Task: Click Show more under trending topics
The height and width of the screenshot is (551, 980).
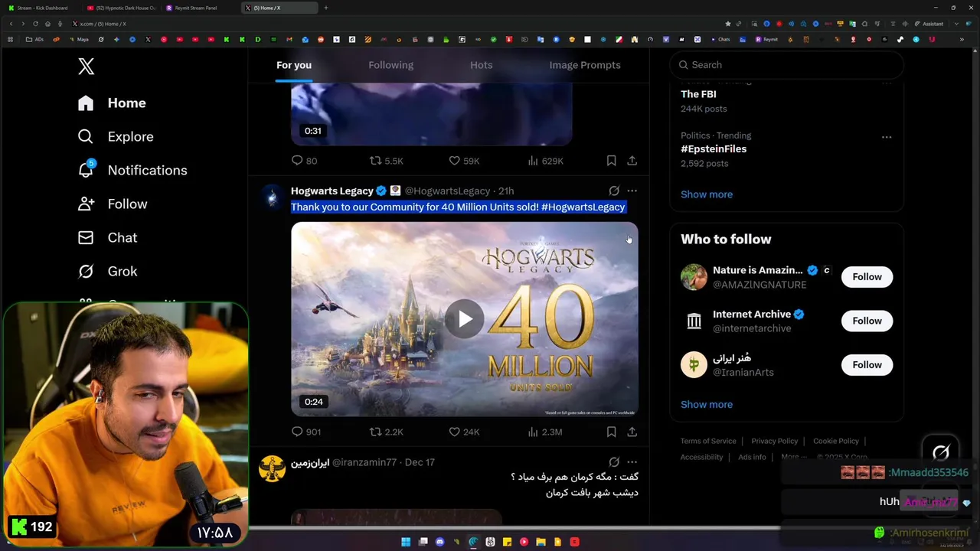Action: tap(707, 194)
